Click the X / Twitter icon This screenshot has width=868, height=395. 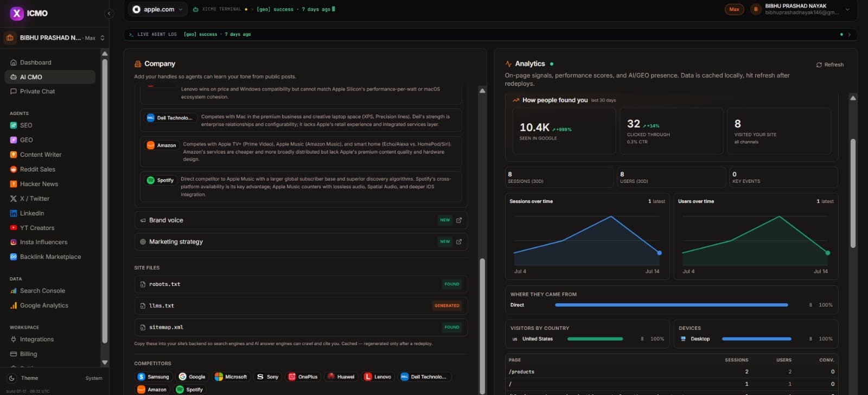click(x=14, y=199)
